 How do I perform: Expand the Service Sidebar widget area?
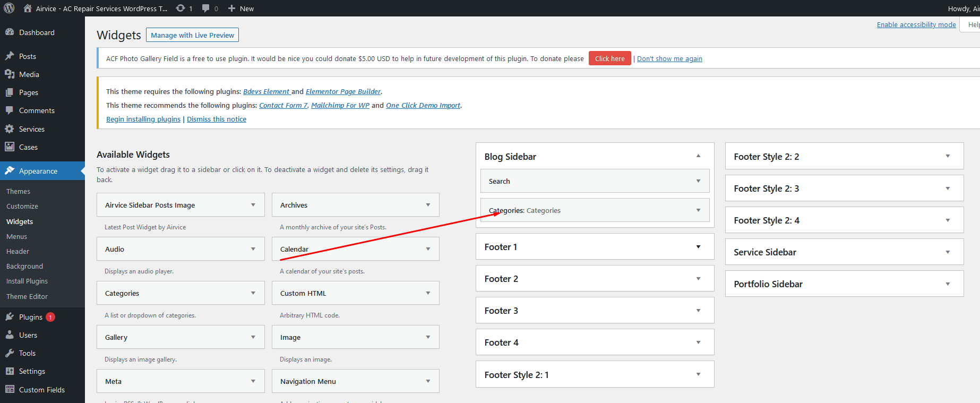tap(948, 252)
